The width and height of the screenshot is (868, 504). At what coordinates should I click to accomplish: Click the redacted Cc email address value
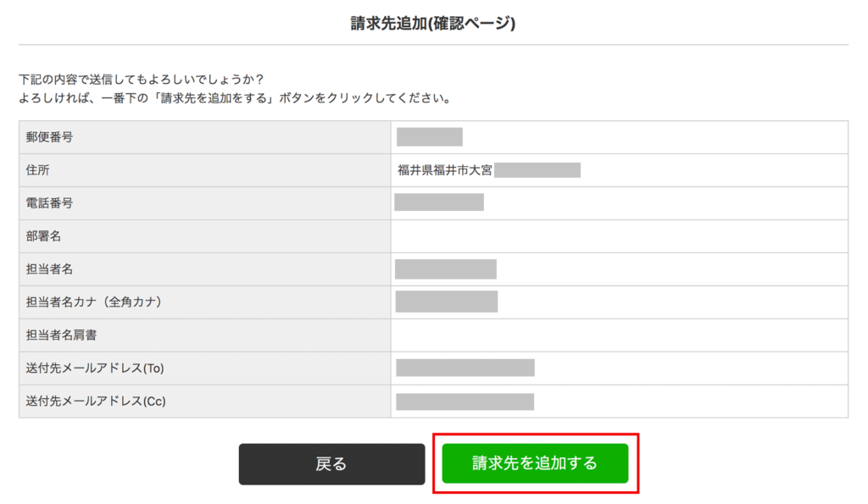pos(465,402)
